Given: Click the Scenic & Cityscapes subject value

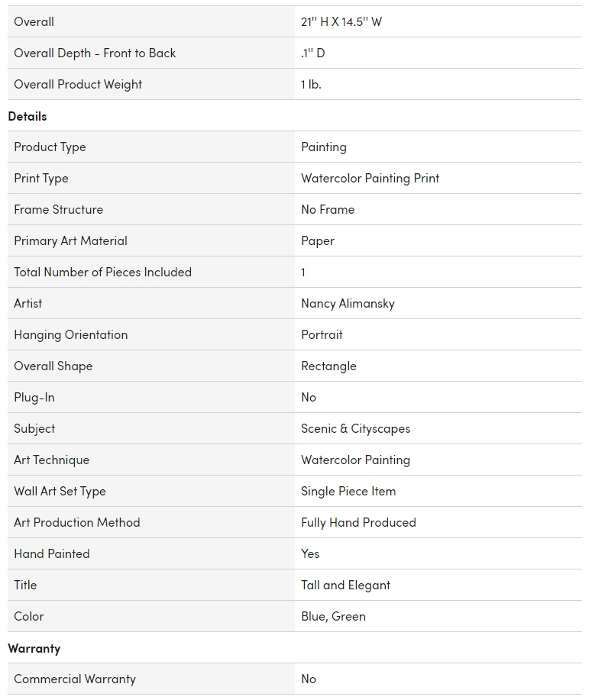Looking at the screenshot, I should [355, 428].
